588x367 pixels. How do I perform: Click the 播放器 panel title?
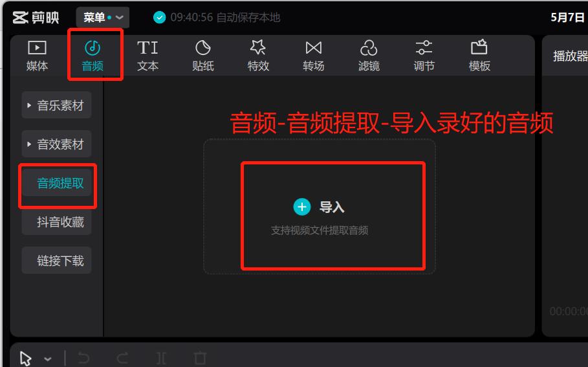click(571, 56)
